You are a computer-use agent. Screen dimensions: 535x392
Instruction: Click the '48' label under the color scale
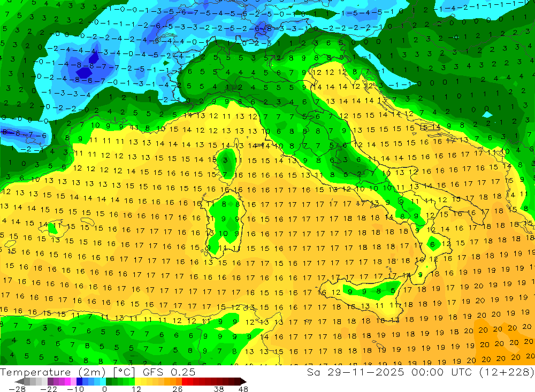243,389
